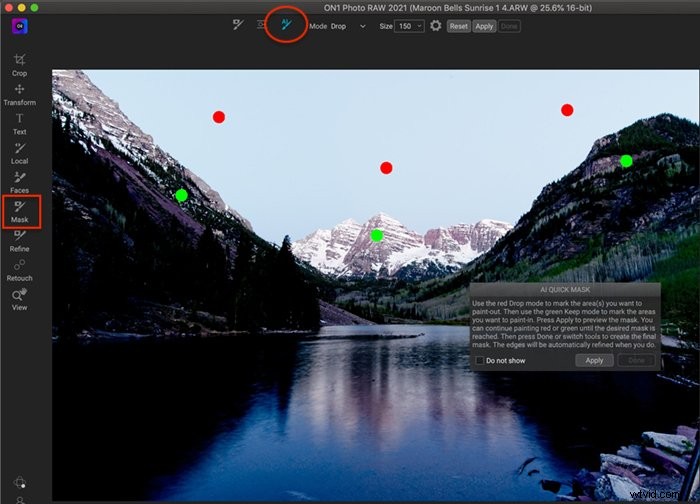The height and width of the screenshot is (504, 700).
Task: Click Done in the AI Quick Mask dialog
Action: click(x=636, y=360)
